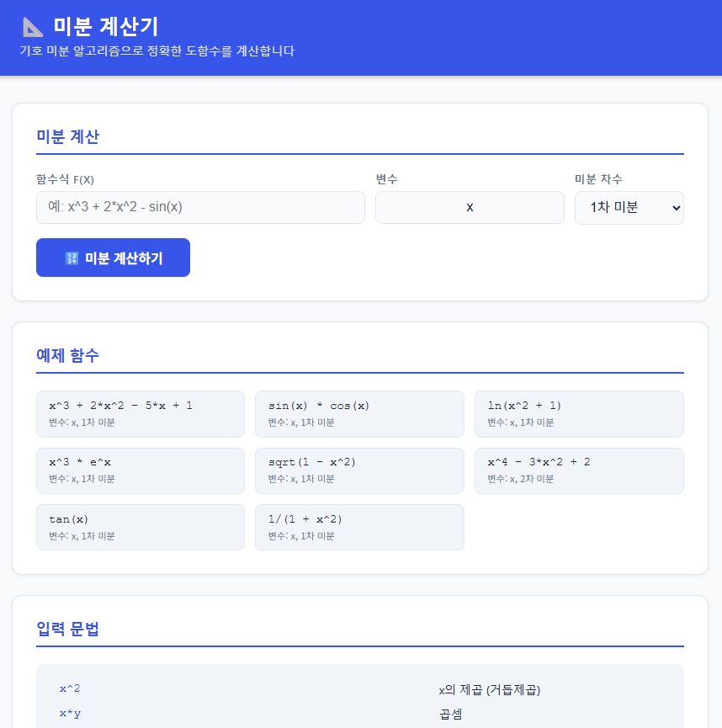This screenshot has height=728, width=722.
Task: Click the numbers icon on the calculate button
Action: (72, 258)
